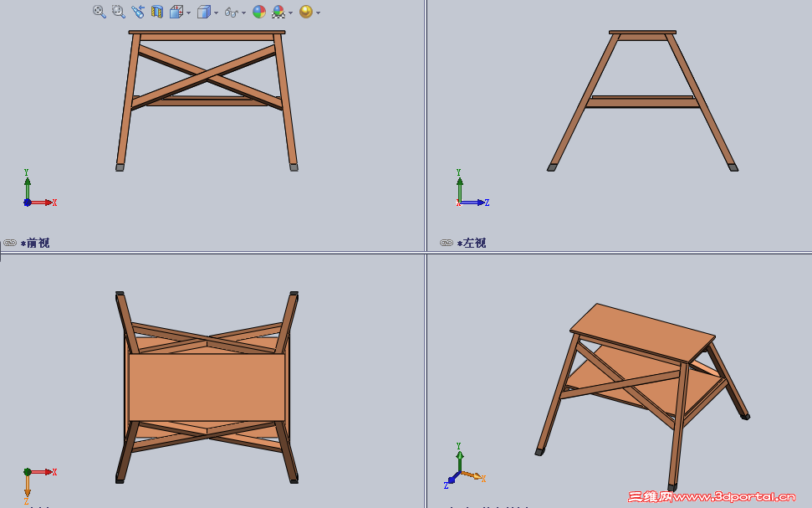
Task: Expand the Display Style dropdown arrow
Action: pyautogui.click(x=215, y=13)
